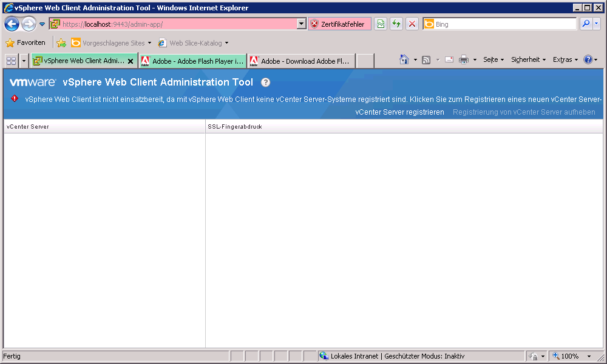Open the Seite dropdown menu
The height and width of the screenshot is (364, 607).
493,59
